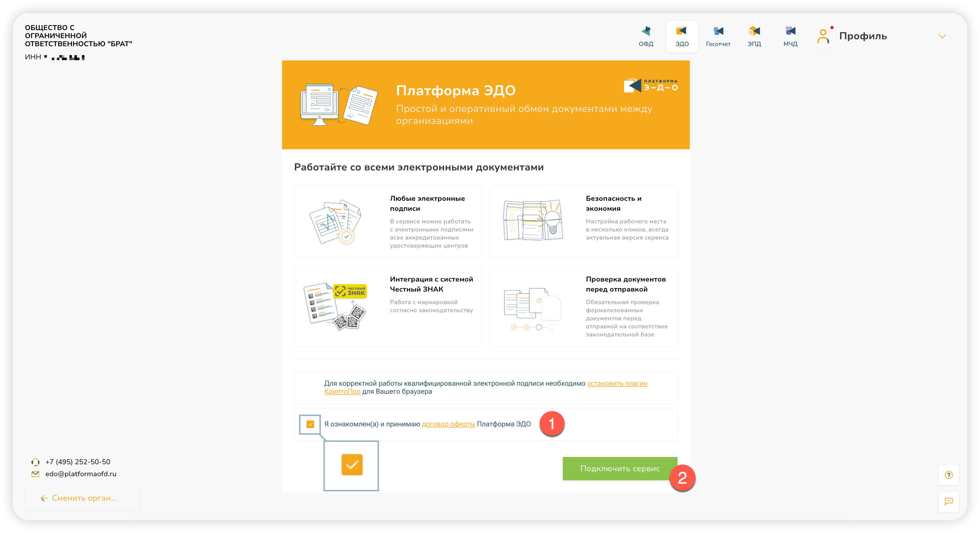Click the enlarged checkbox preview

tap(351, 464)
